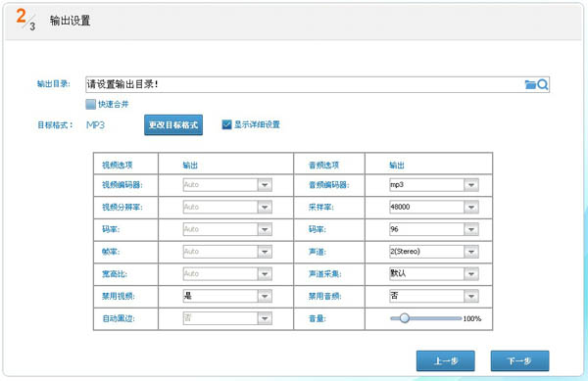This screenshot has height=381, width=588.
Task: Open 声道采集 默认 dropdown
Action: [x=434, y=273]
